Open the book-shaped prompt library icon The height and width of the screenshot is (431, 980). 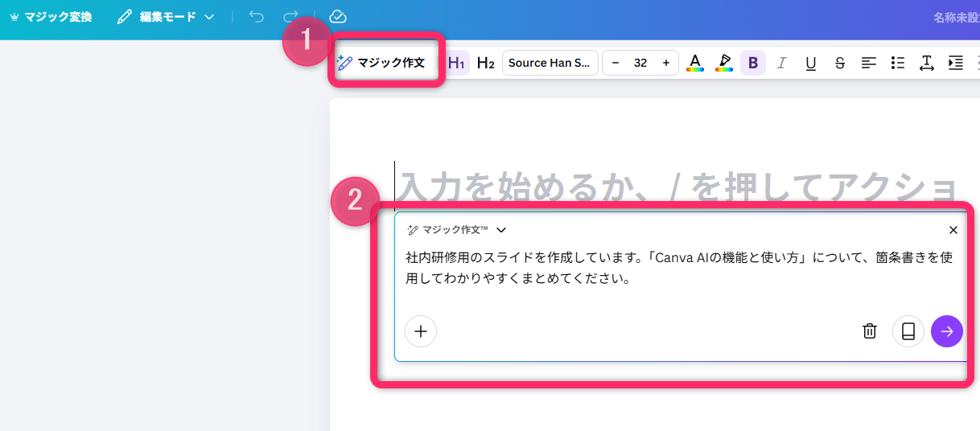pos(908,330)
